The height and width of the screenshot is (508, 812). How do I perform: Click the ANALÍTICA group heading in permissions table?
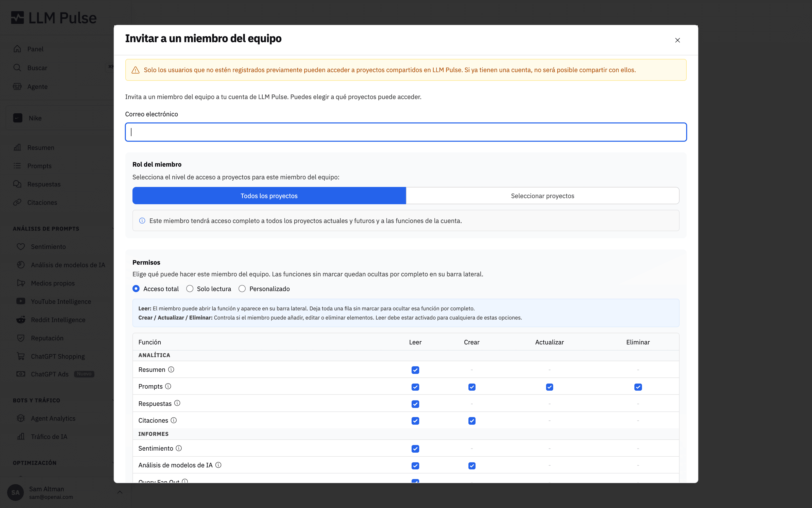point(154,355)
